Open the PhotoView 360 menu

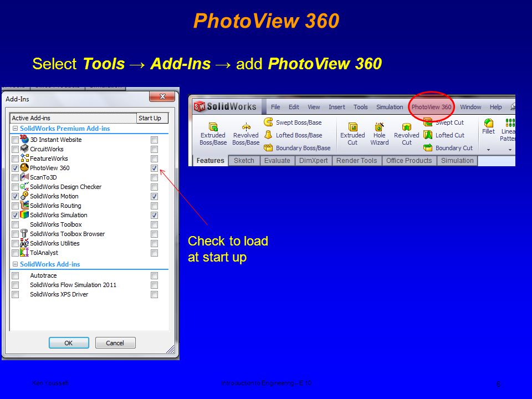coord(432,107)
